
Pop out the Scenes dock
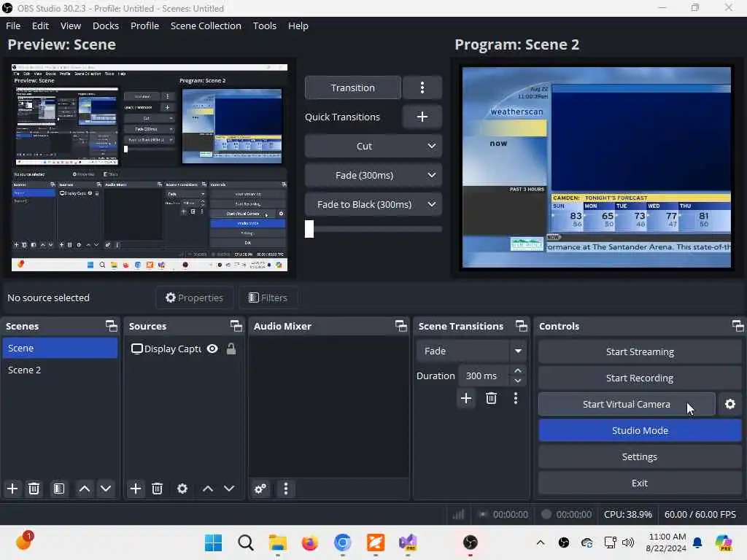pyautogui.click(x=112, y=326)
